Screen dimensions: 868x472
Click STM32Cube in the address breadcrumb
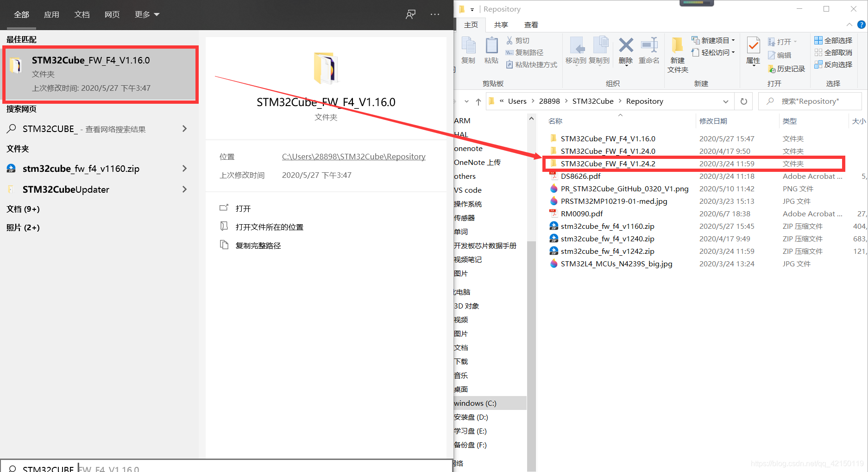coord(593,101)
